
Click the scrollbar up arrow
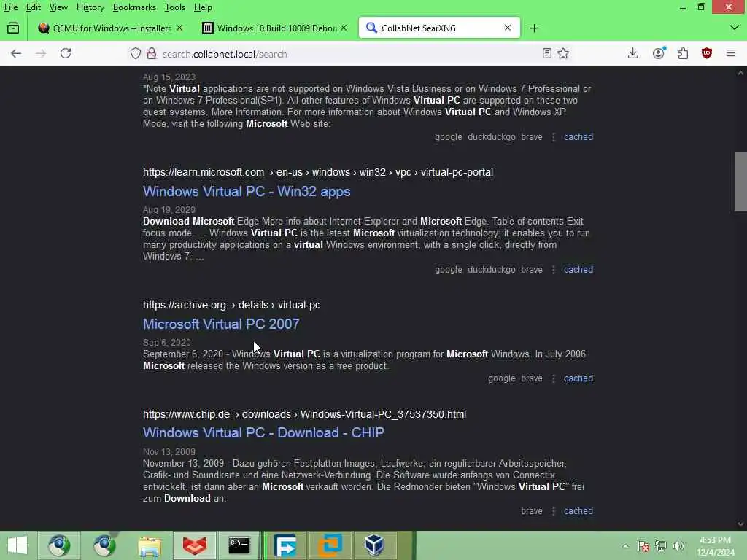[x=740, y=74]
